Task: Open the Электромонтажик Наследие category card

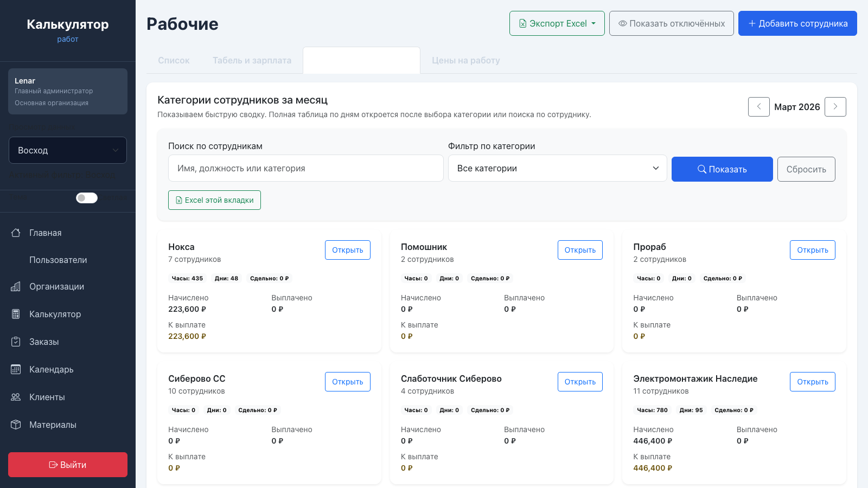Action: tap(812, 382)
